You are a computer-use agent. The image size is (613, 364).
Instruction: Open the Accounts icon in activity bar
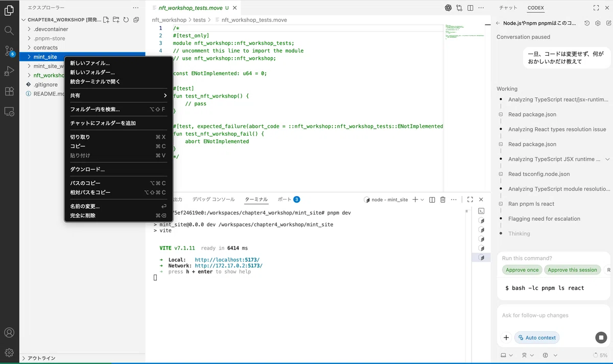click(x=9, y=333)
